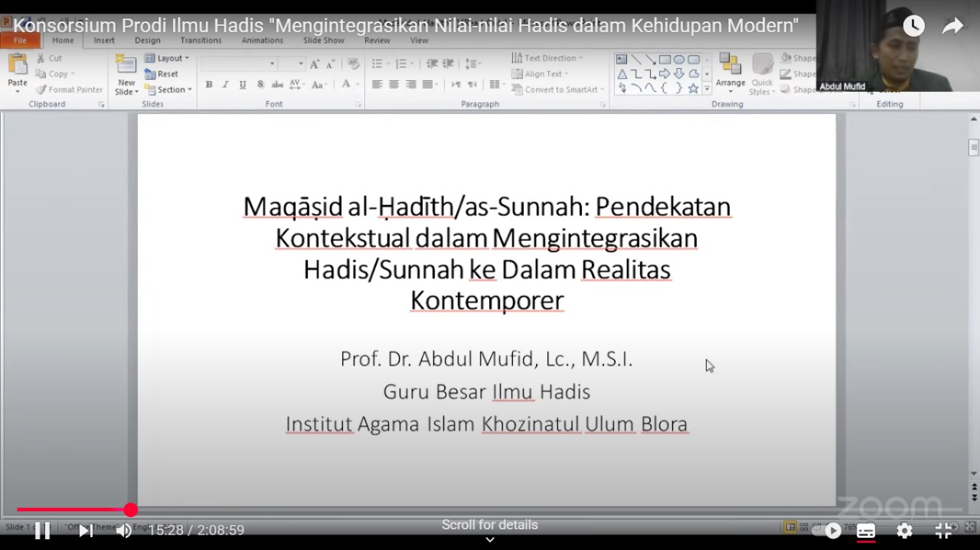Switch to the Animations tab
This screenshot has width=980, height=550.
262,41
